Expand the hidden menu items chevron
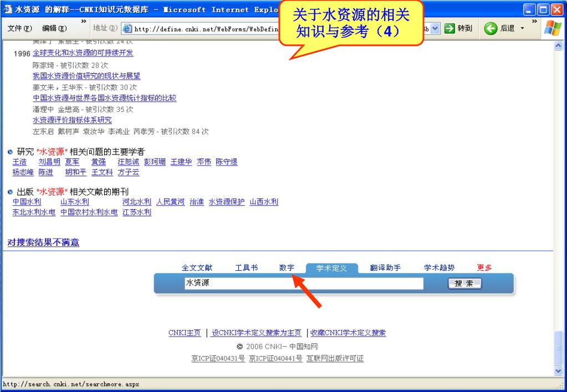This screenshot has height=392, width=567. [x=84, y=22]
